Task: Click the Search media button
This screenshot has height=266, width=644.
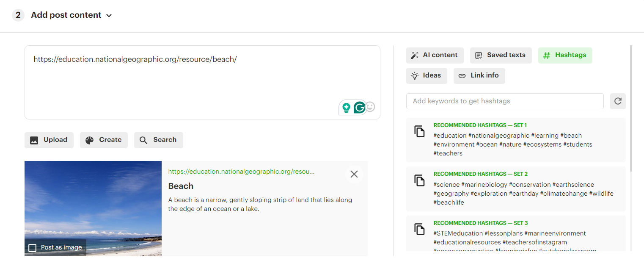Action: 158,140
